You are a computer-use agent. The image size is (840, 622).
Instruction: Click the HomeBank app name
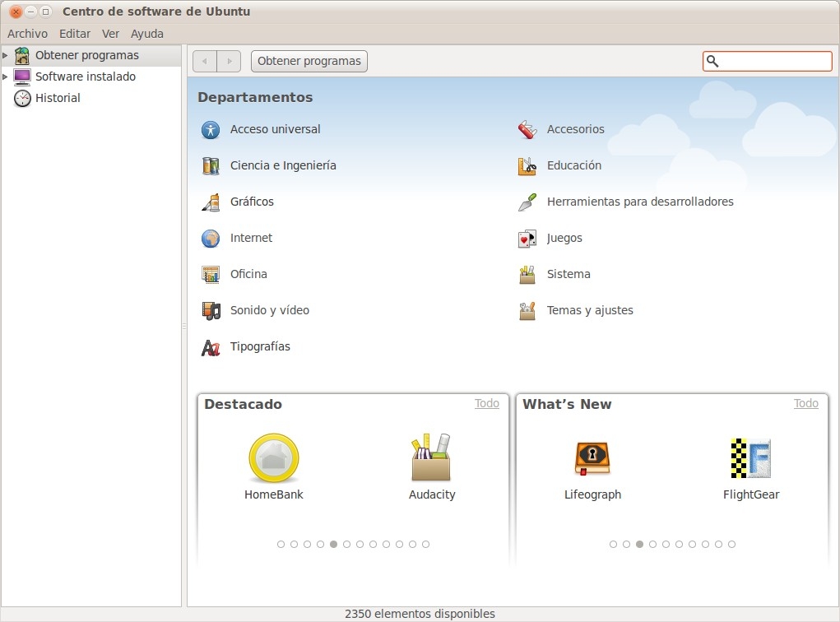click(x=274, y=494)
